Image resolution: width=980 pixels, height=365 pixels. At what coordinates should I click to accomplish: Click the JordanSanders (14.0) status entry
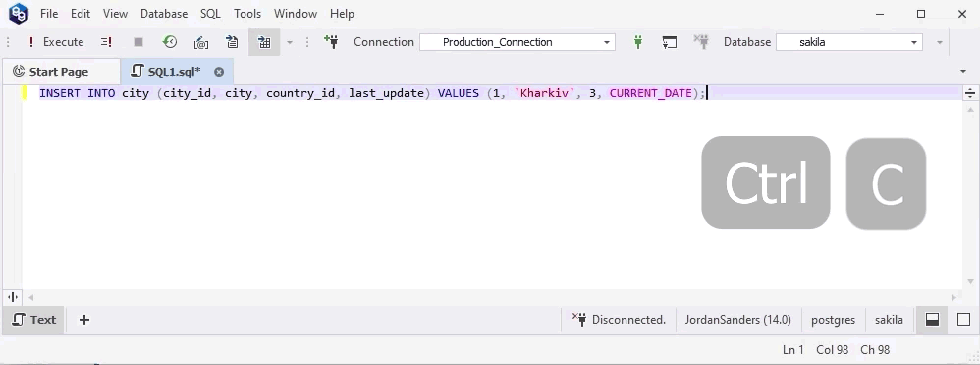pos(738,320)
